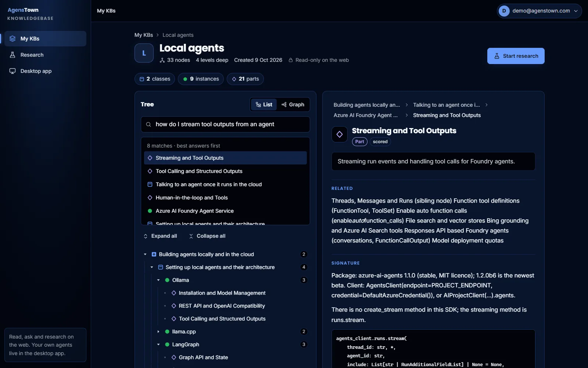This screenshot has height=368, width=588.
Task: Select Installation and Model Management tree item
Action: [222, 293]
